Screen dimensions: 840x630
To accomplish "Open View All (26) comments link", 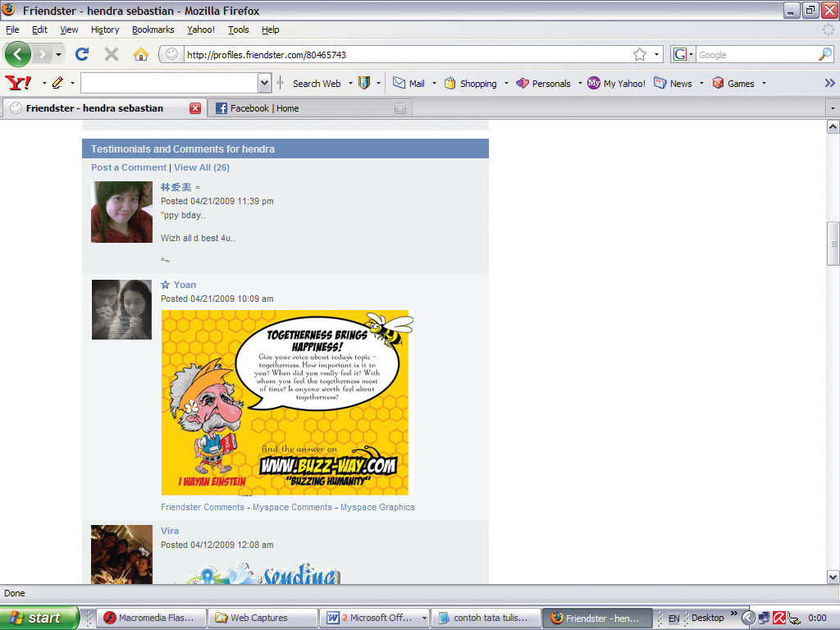I will point(202,167).
